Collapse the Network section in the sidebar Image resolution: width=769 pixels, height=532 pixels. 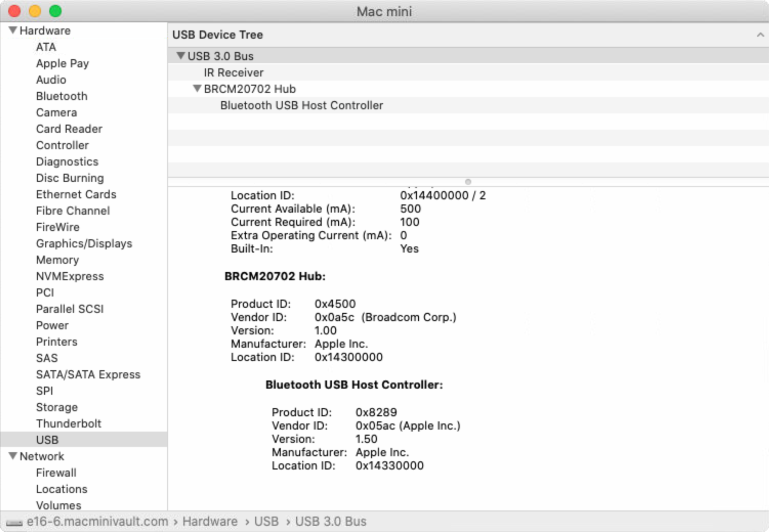[13, 456]
